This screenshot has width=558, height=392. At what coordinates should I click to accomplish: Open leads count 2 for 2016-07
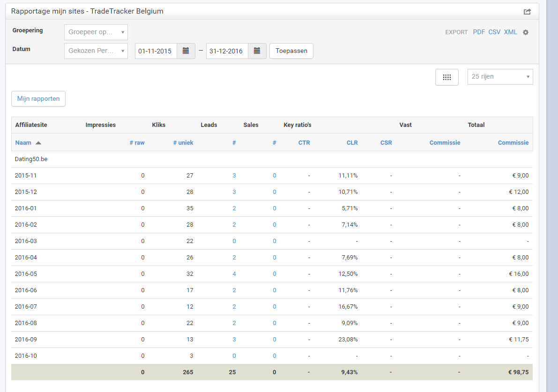[x=234, y=306]
